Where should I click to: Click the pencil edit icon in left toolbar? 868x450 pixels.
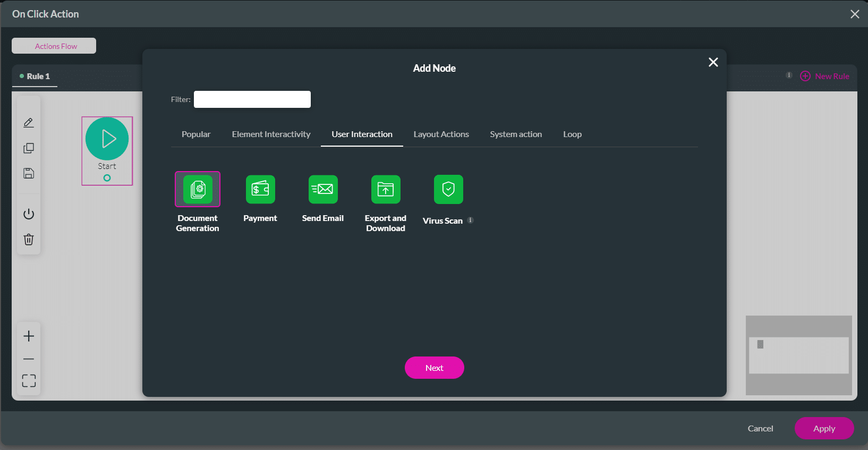tap(29, 123)
